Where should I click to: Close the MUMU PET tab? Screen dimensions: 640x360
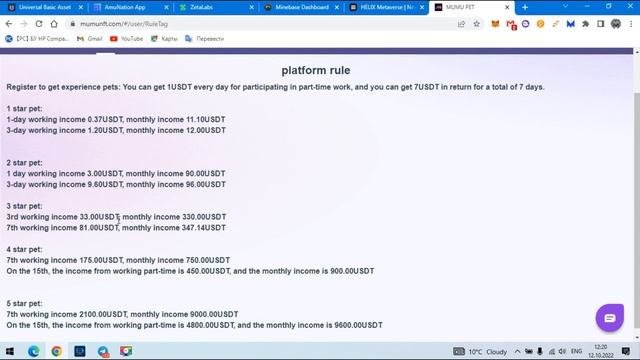[x=507, y=7]
